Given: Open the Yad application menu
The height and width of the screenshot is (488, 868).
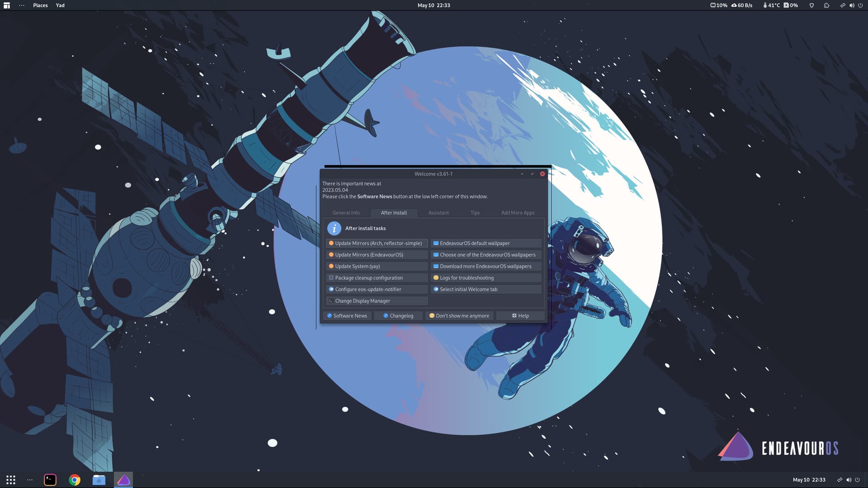Looking at the screenshot, I should [60, 5].
